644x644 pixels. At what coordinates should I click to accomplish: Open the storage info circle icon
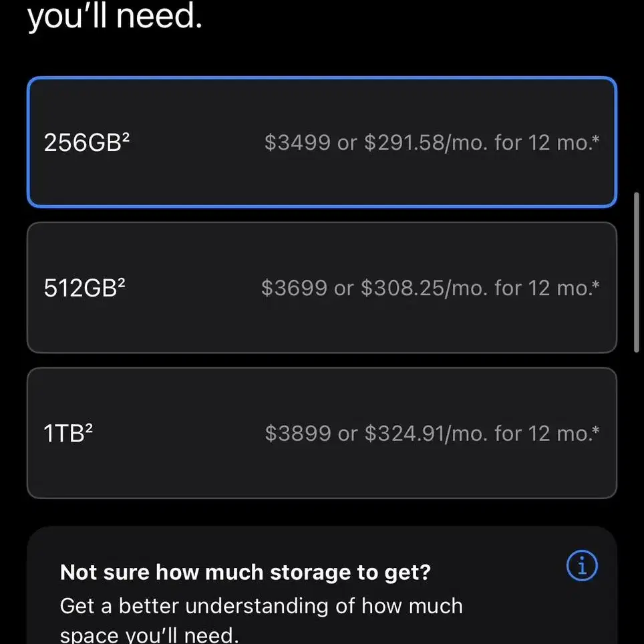pos(582,565)
